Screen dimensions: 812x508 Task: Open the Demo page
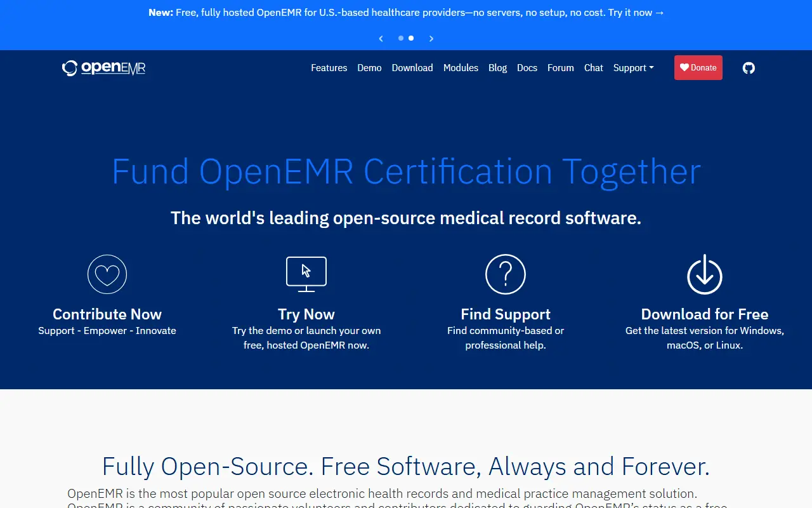click(x=369, y=68)
